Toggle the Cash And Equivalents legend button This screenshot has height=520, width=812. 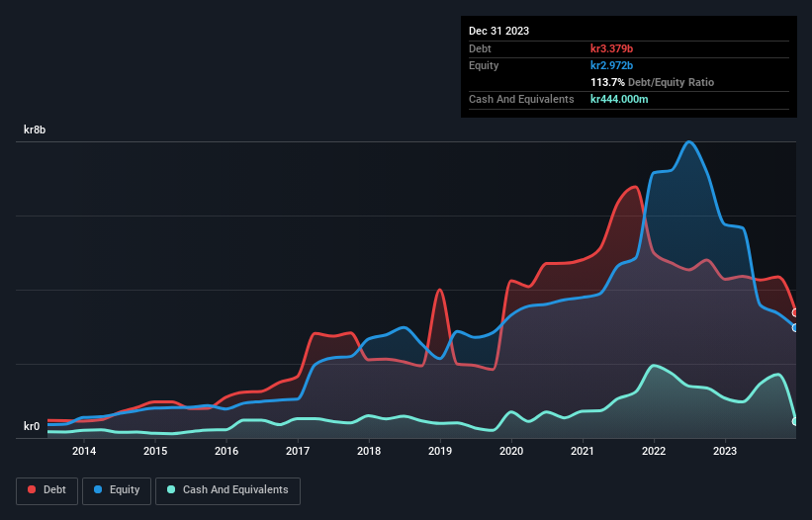click(227, 490)
